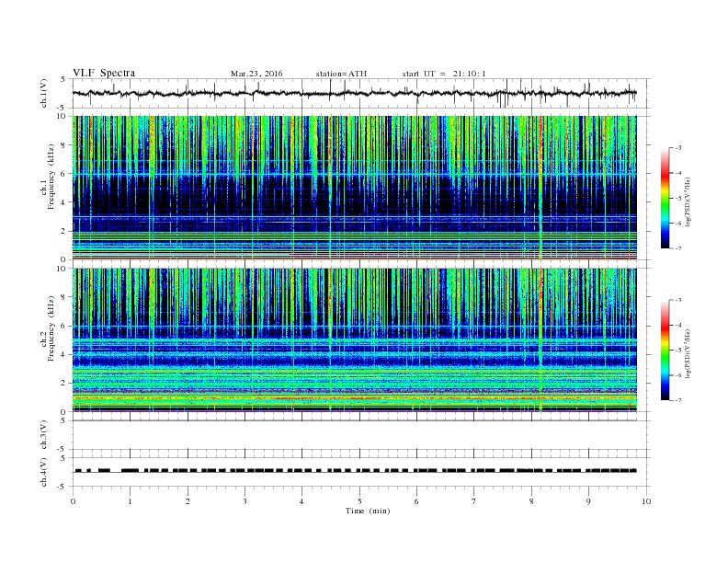Click the "start UT = 21:10: 1" text
Image resolution: width=728 pixels, height=563 pixels.
[444, 74]
